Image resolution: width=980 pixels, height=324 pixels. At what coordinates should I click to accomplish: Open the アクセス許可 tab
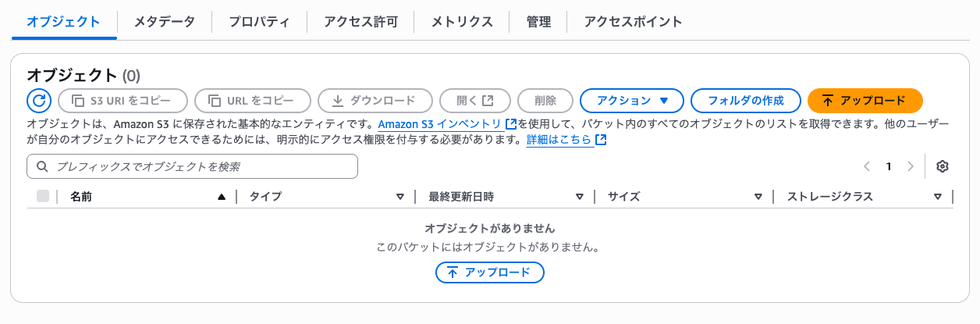[x=360, y=22]
